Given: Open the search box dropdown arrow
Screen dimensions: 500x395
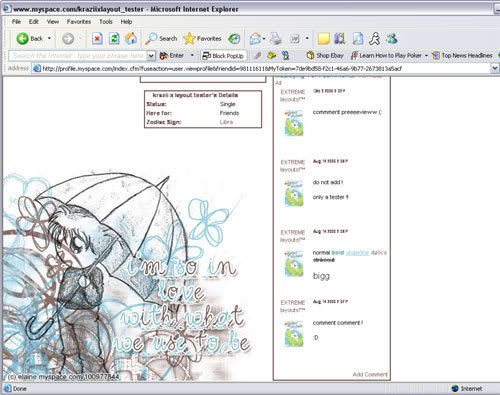Looking at the screenshot, I should 151,56.
